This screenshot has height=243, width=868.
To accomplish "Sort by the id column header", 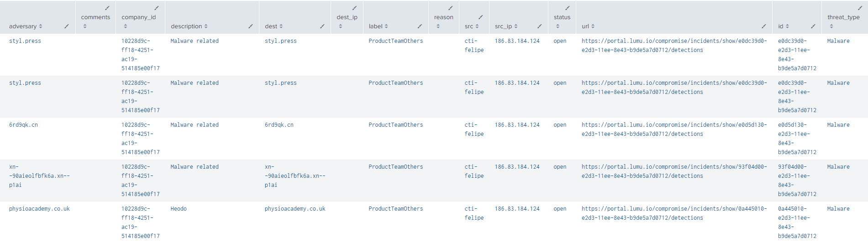I will (787, 26).
